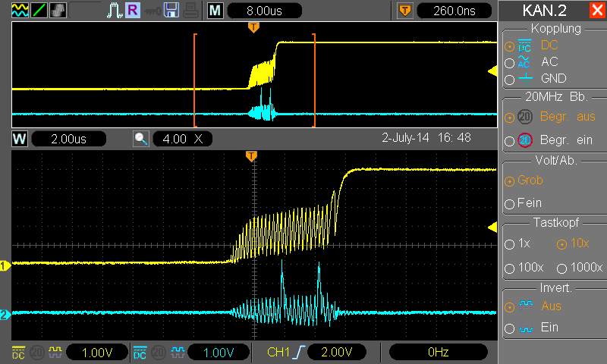607x364 pixels.
Task: Click the channel 2 DC coupling icon
Action: click(x=140, y=352)
